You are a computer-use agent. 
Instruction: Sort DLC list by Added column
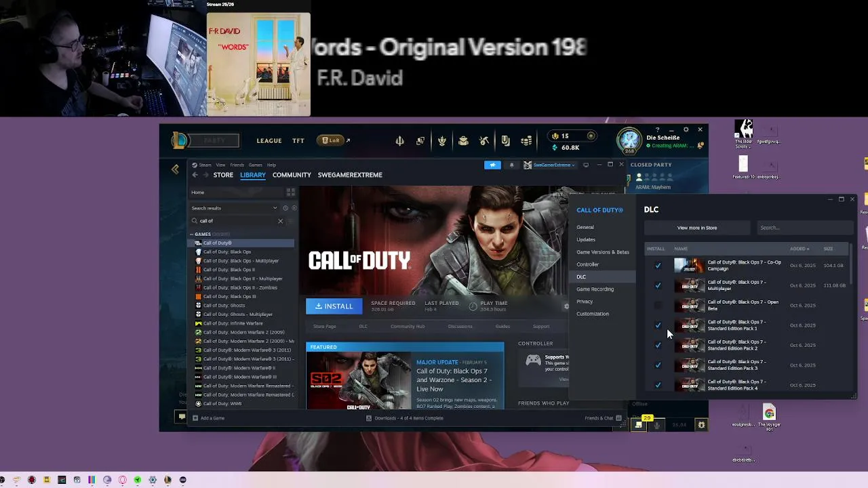tap(800, 249)
